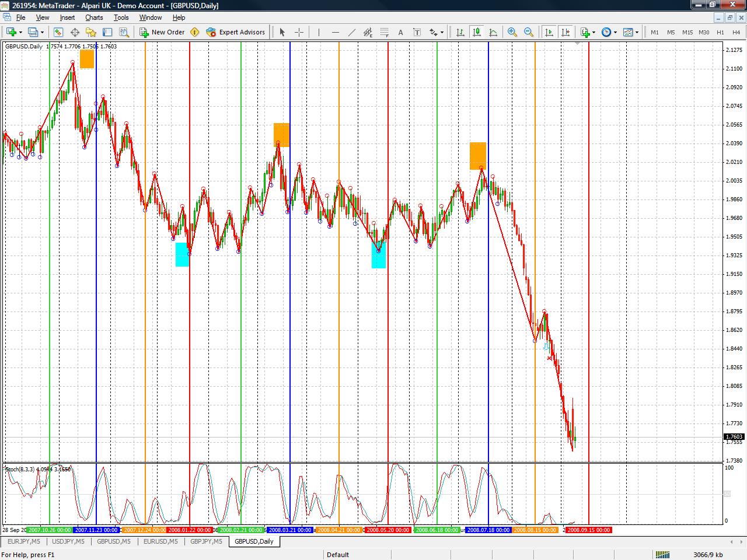The image size is (747, 560).
Task: Switch chart to Line Chart mode
Action: (x=493, y=32)
